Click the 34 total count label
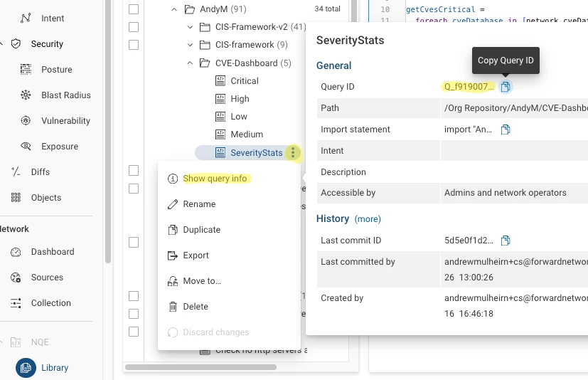588x380 pixels. point(327,9)
